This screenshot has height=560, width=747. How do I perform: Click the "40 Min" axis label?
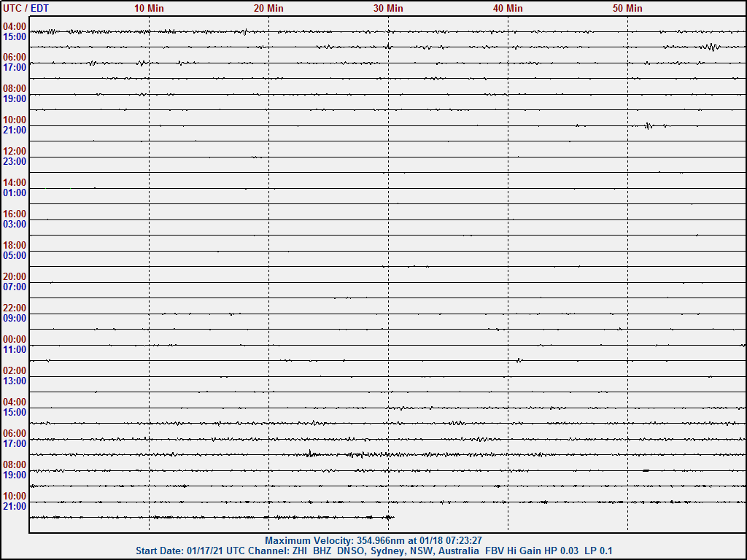508,8
